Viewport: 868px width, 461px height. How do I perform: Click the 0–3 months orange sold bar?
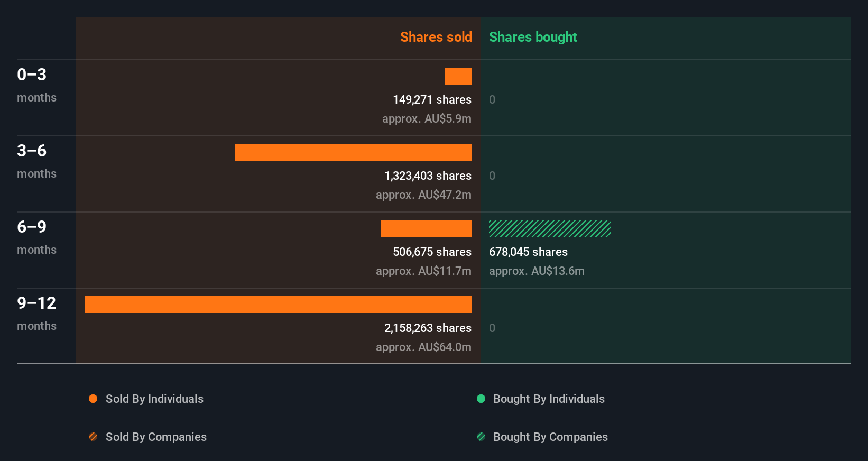tap(458, 76)
